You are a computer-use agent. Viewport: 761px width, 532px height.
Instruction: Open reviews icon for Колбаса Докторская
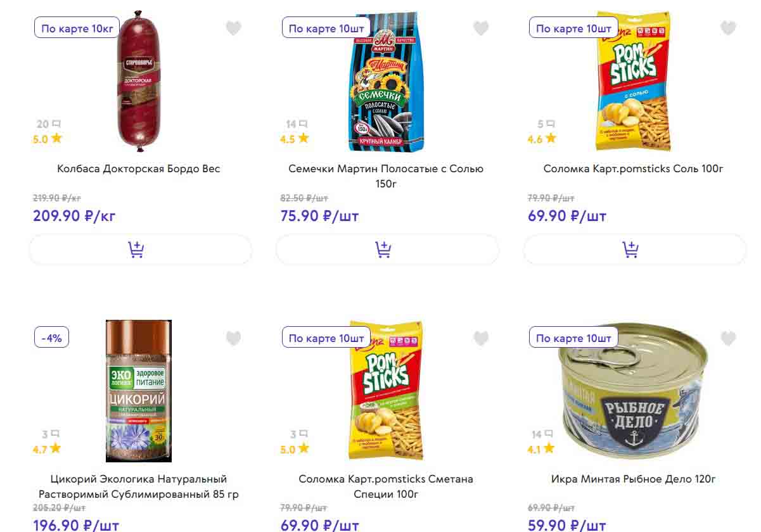[56, 124]
